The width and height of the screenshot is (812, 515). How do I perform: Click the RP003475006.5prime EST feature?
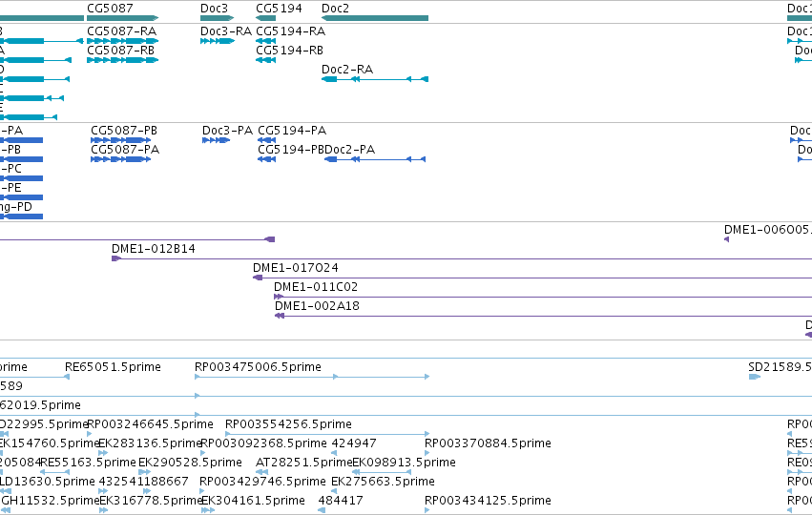[312, 377]
